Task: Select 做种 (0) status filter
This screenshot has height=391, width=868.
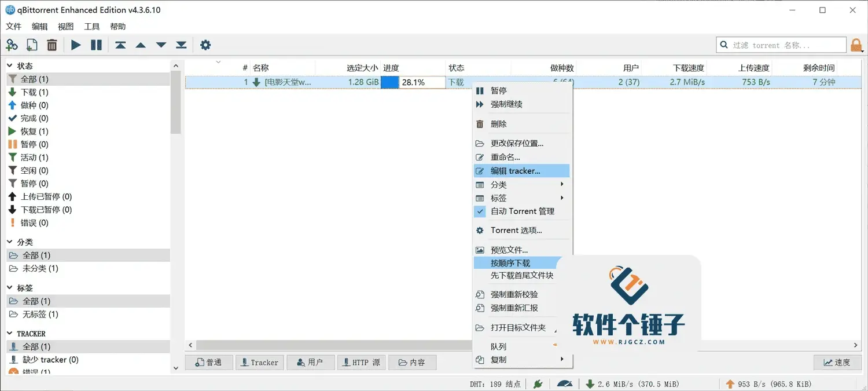Action: 88,105
